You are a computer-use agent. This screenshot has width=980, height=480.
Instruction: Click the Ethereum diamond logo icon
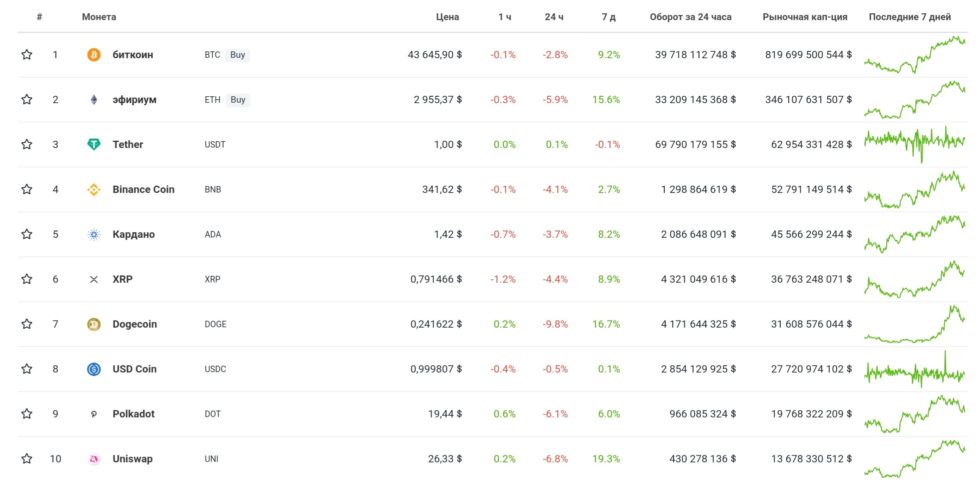tap(94, 100)
